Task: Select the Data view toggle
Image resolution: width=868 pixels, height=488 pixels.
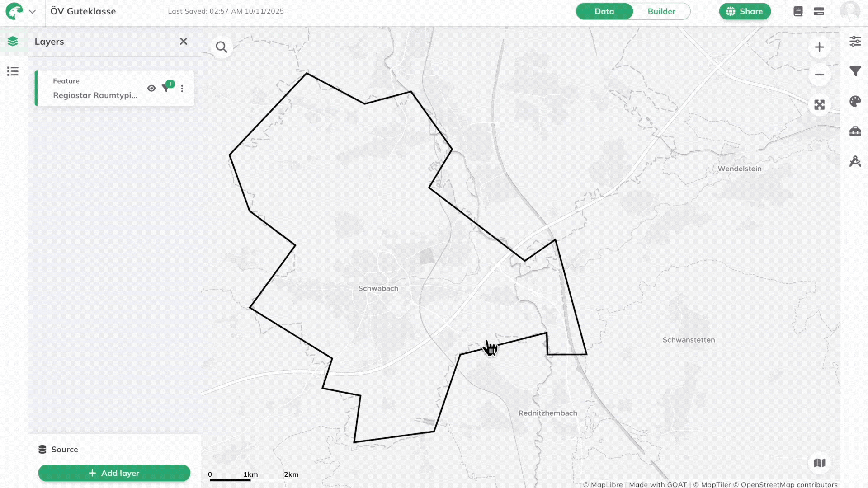Action: (604, 11)
